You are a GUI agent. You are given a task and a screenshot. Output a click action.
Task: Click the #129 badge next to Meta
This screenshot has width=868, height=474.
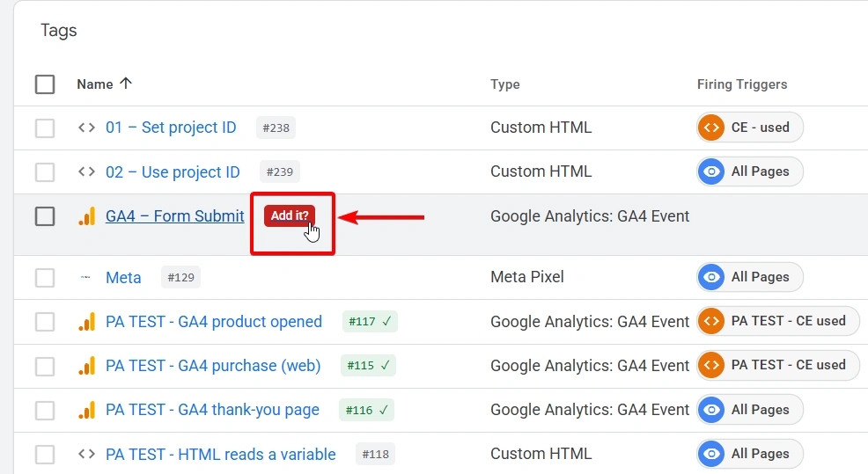click(181, 278)
